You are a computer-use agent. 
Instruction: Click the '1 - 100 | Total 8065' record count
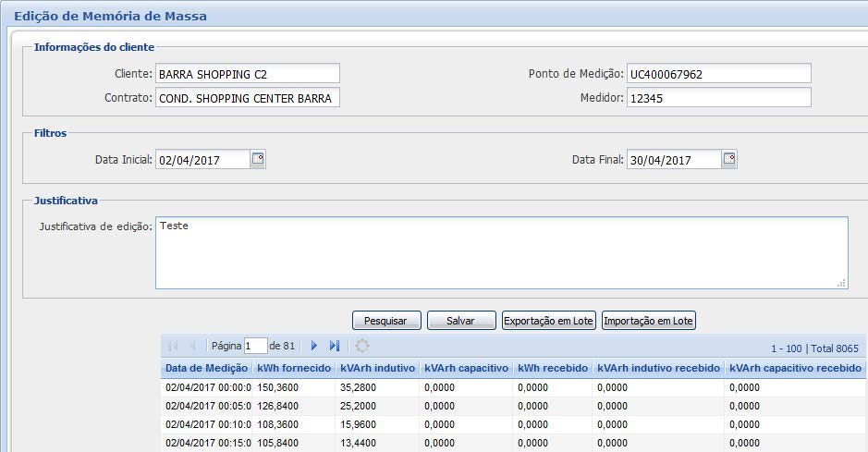click(815, 348)
